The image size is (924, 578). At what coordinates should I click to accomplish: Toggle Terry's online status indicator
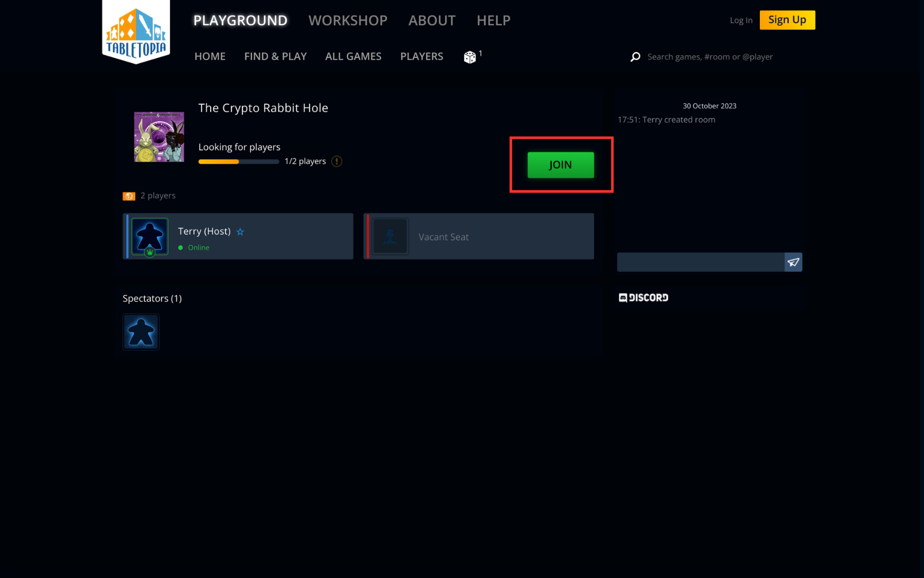coord(181,248)
